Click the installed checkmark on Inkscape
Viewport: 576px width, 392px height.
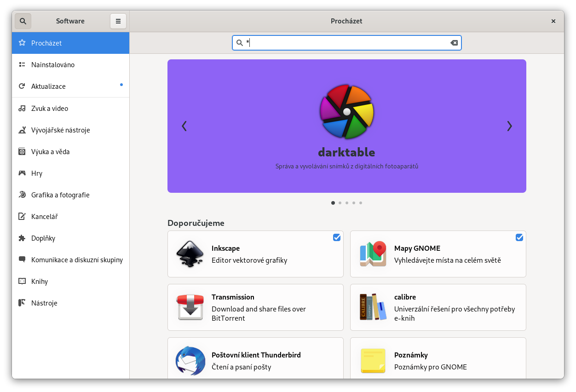(x=337, y=237)
